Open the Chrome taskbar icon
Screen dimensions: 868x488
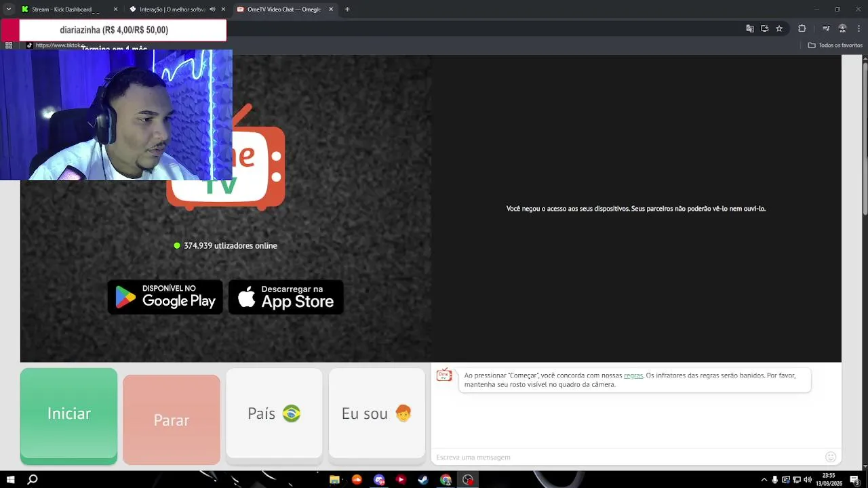pyautogui.click(x=446, y=479)
